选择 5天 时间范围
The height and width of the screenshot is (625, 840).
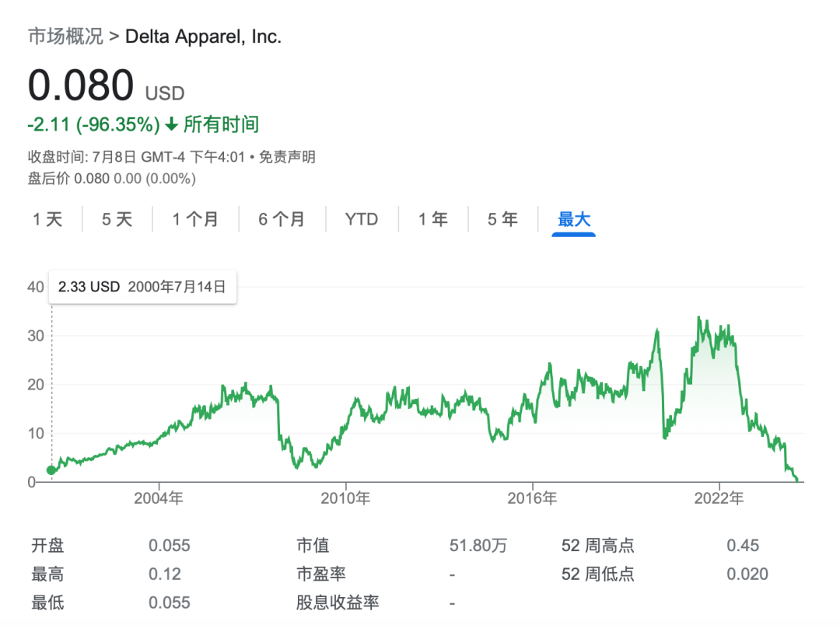[x=116, y=219]
